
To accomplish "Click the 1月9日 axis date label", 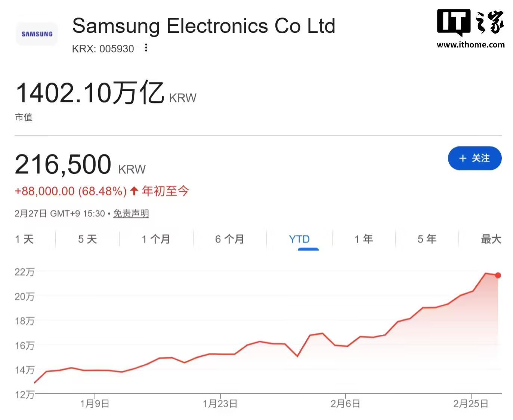I will tap(95, 404).
